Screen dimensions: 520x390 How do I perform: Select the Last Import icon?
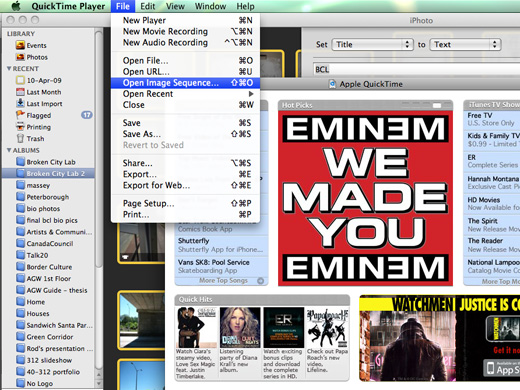click(20, 103)
